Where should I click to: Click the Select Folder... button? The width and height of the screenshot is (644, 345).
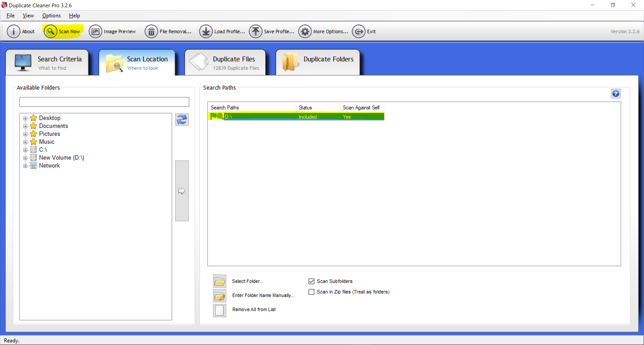coord(219,281)
